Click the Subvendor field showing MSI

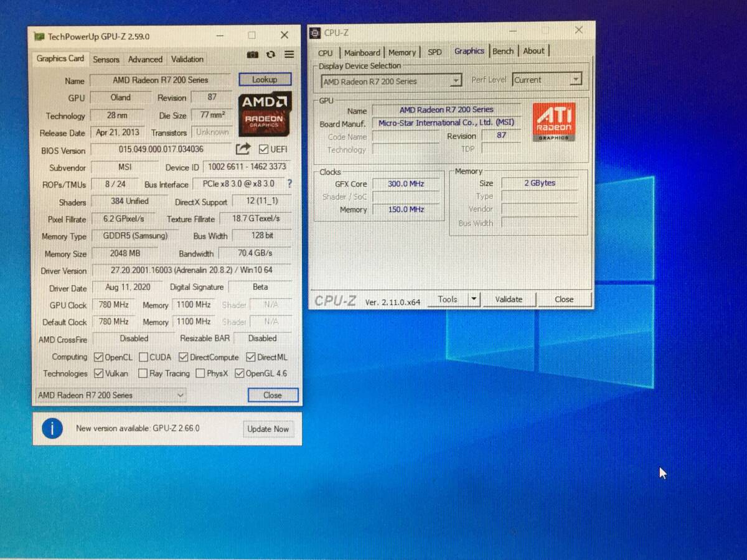125,167
